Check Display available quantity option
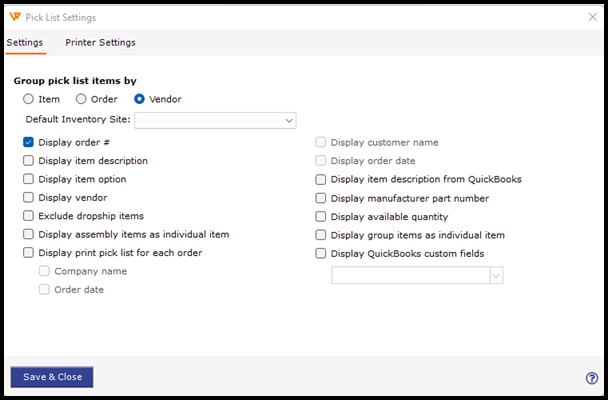Viewport: 608px width, 400px height. pos(321,216)
